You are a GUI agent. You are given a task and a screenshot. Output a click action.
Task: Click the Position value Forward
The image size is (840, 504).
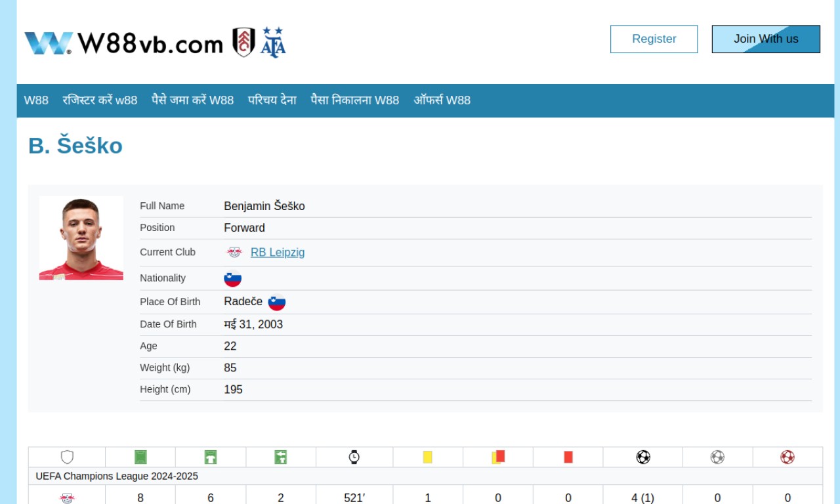(244, 228)
